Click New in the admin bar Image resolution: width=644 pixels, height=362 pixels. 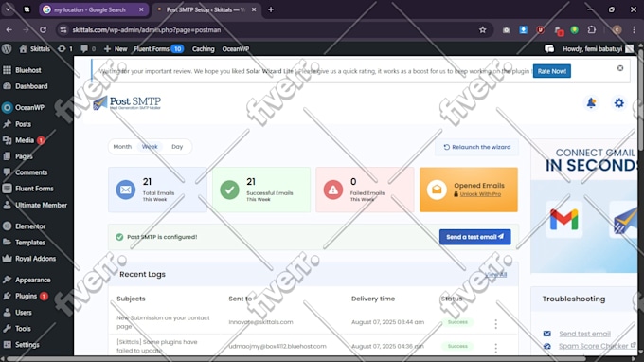116,49
